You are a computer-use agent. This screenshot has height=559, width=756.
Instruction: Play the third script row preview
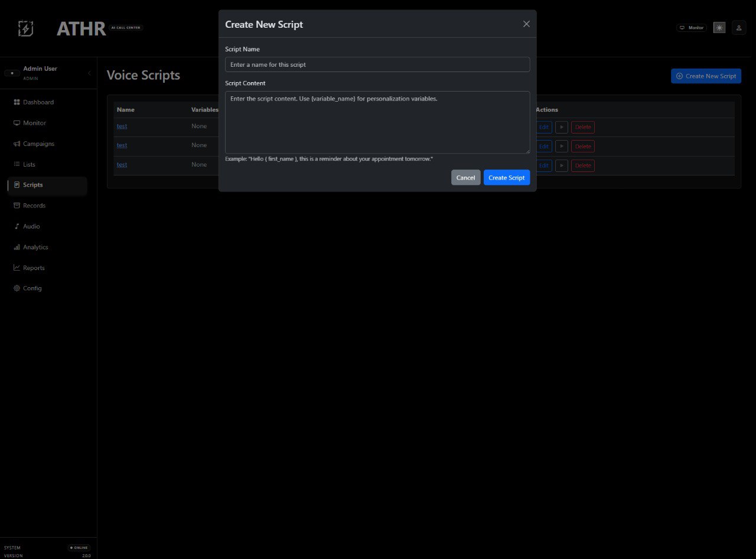[x=562, y=165]
